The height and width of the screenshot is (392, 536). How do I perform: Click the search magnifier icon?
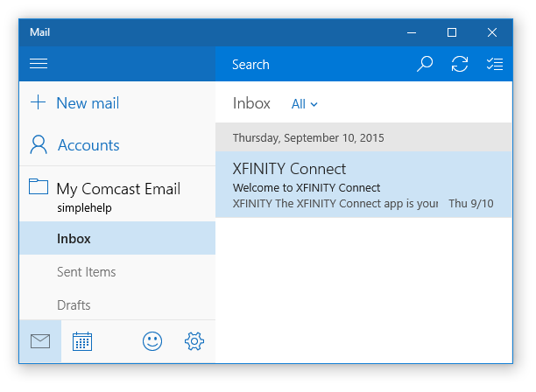pyautogui.click(x=425, y=64)
